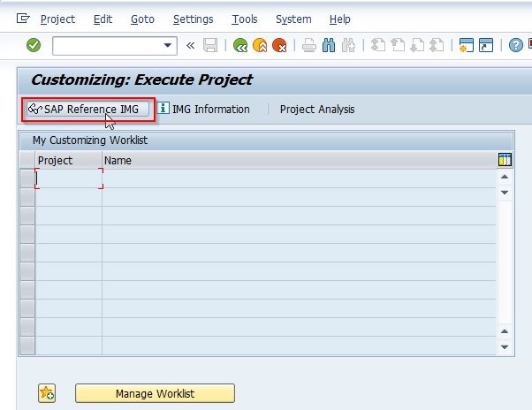Click the Manage Worklist button

[x=155, y=393]
